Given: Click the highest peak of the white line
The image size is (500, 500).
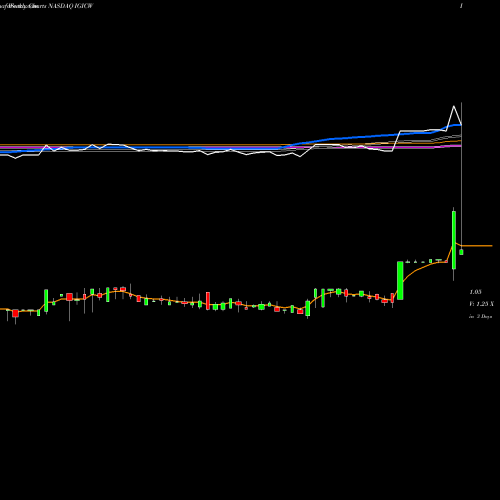Looking at the screenshot, I should pos(454,107).
